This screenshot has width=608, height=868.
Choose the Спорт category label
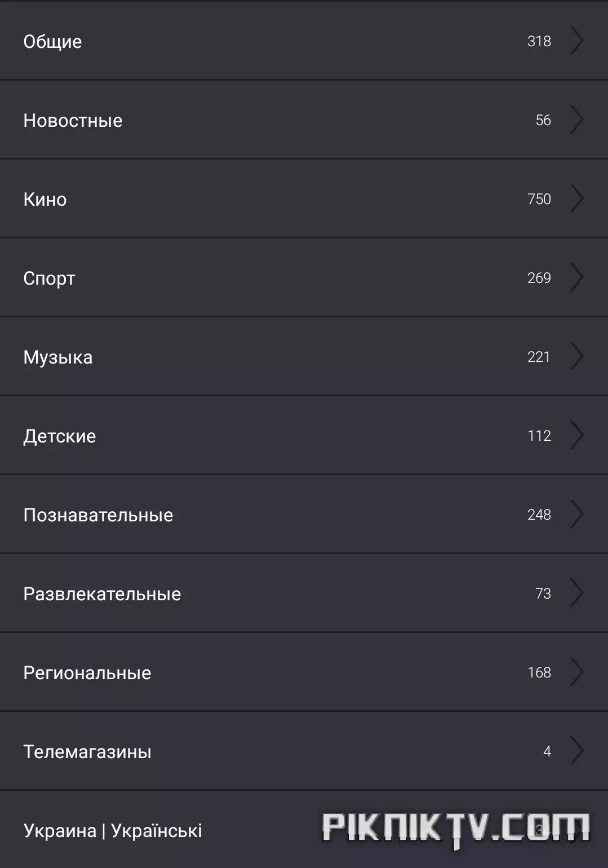coord(49,278)
